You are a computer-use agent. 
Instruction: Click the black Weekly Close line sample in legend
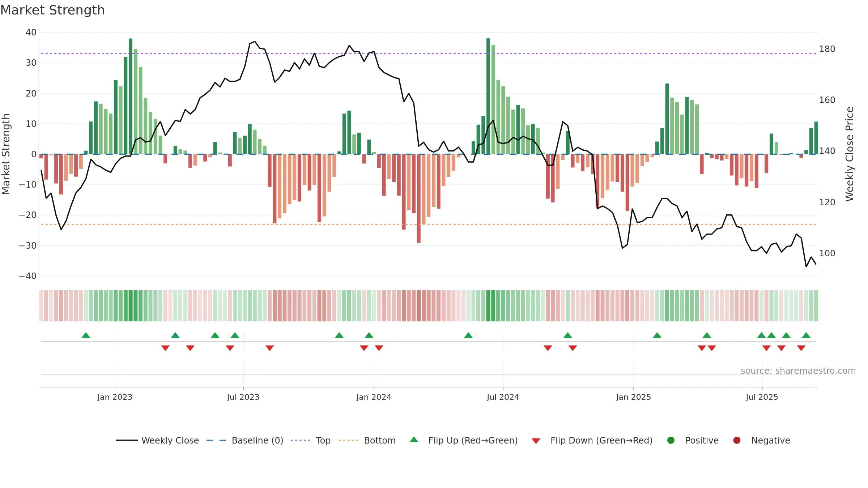[x=127, y=440]
